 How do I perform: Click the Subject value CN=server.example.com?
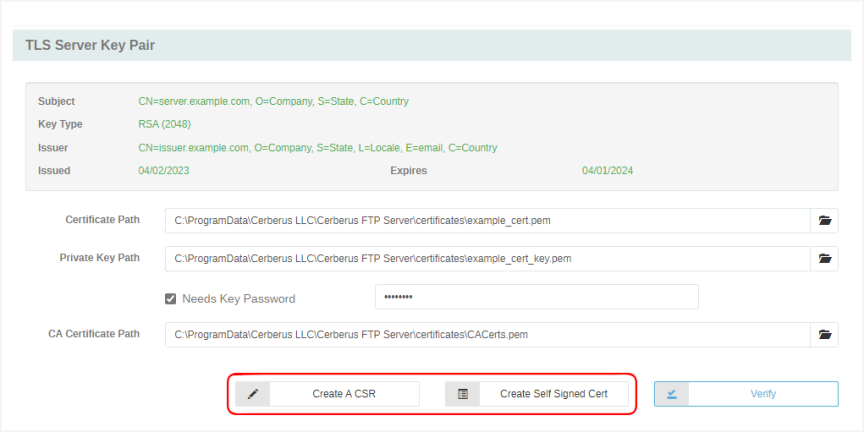pyautogui.click(x=273, y=102)
